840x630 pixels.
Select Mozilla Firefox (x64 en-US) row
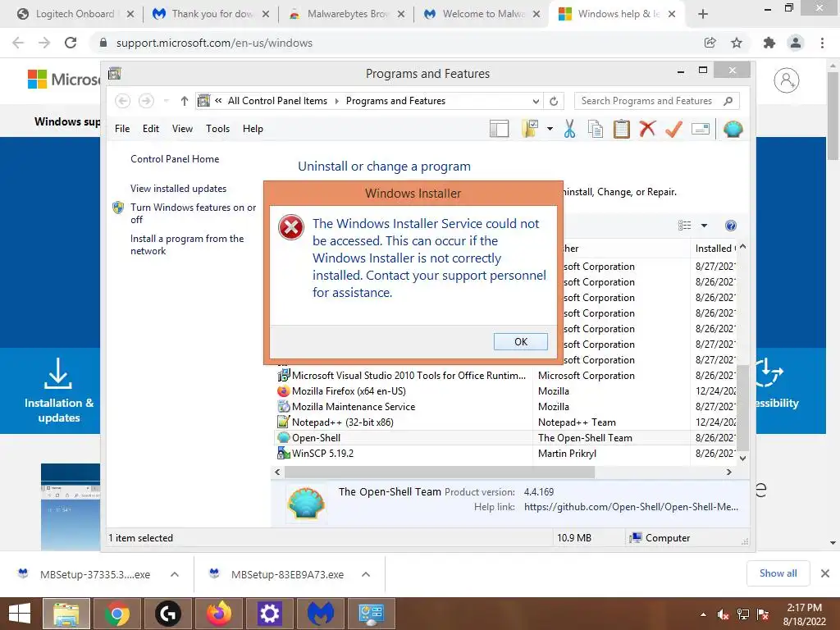(505, 391)
